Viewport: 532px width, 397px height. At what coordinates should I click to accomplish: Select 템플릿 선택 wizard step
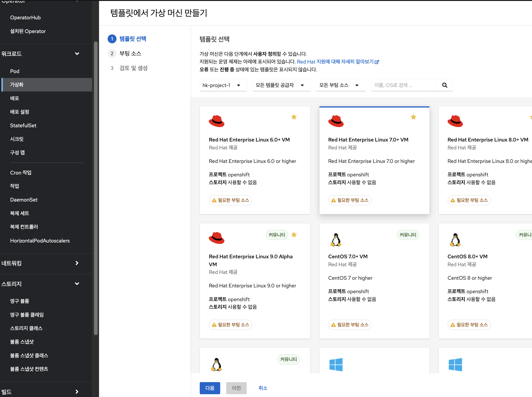pyautogui.click(x=133, y=39)
